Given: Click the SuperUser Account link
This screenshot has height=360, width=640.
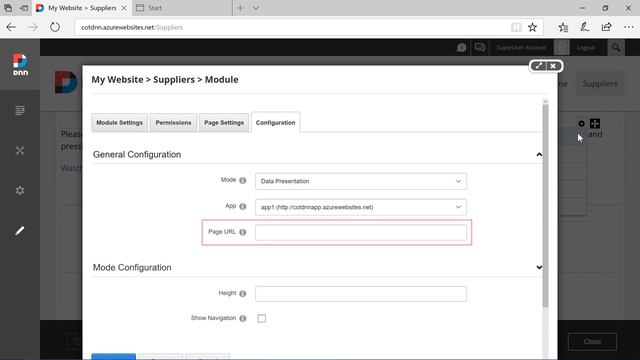Looking at the screenshot, I should tap(521, 48).
